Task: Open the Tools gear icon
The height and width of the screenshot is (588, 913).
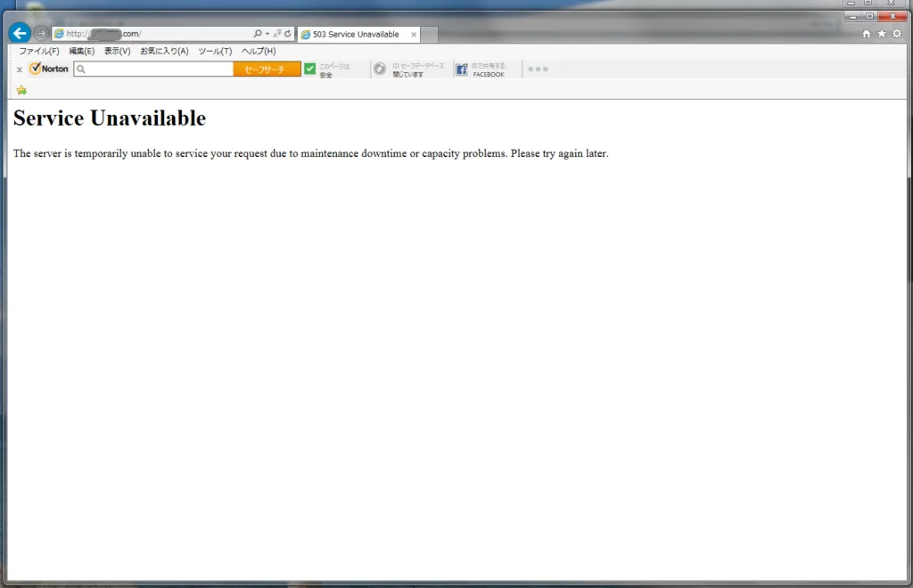Action: pos(897,34)
